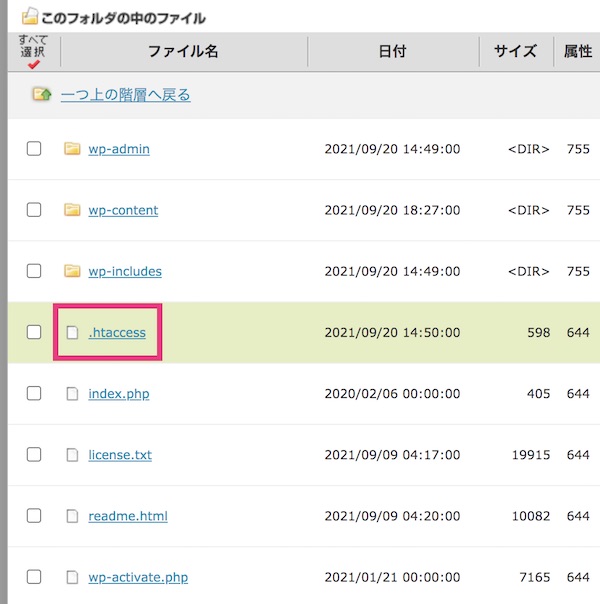Check the index.php checkbox
The width and height of the screenshot is (600, 604).
[34, 394]
